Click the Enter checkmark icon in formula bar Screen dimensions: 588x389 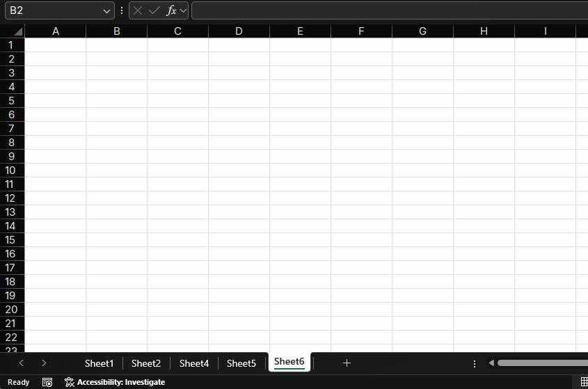[154, 10]
